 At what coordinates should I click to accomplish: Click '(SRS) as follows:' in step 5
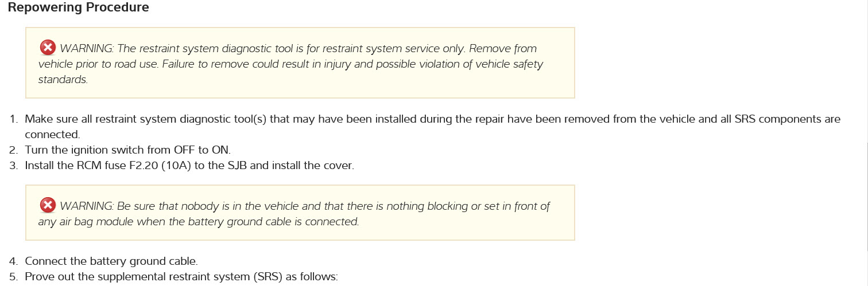(x=296, y=277)
